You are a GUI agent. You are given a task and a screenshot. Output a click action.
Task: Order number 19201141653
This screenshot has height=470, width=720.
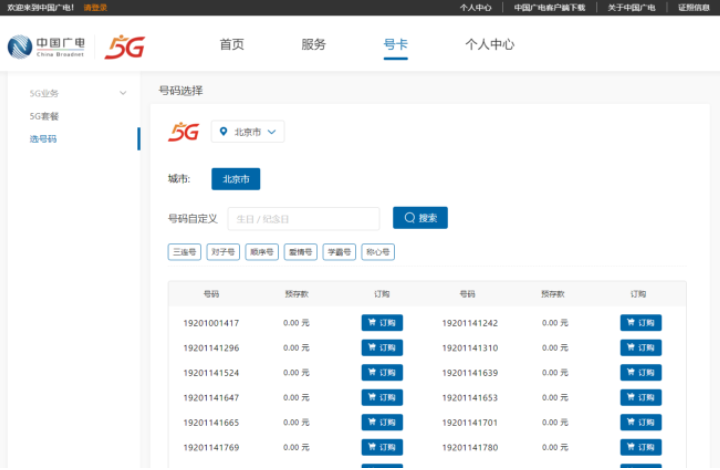click(x=641, y=397)
